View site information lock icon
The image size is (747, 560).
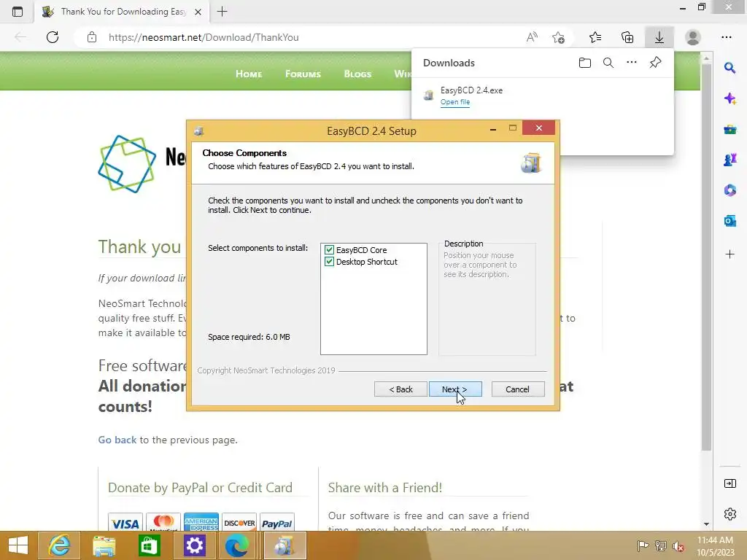click(92, 37)
